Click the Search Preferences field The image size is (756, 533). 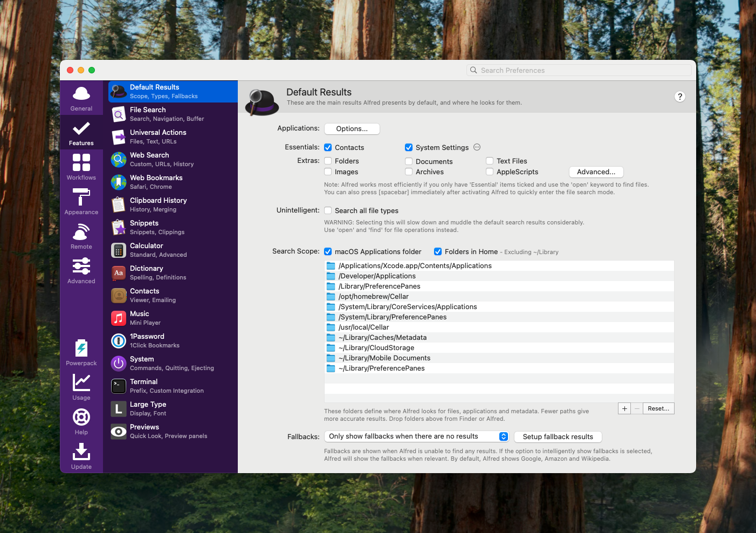[x=580, y=70]
